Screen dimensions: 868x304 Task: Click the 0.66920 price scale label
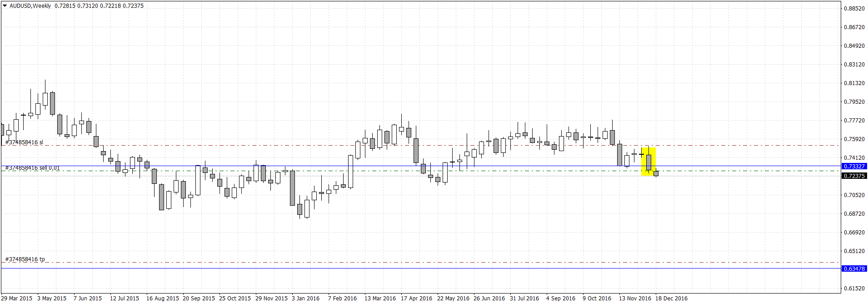(854, 233)
